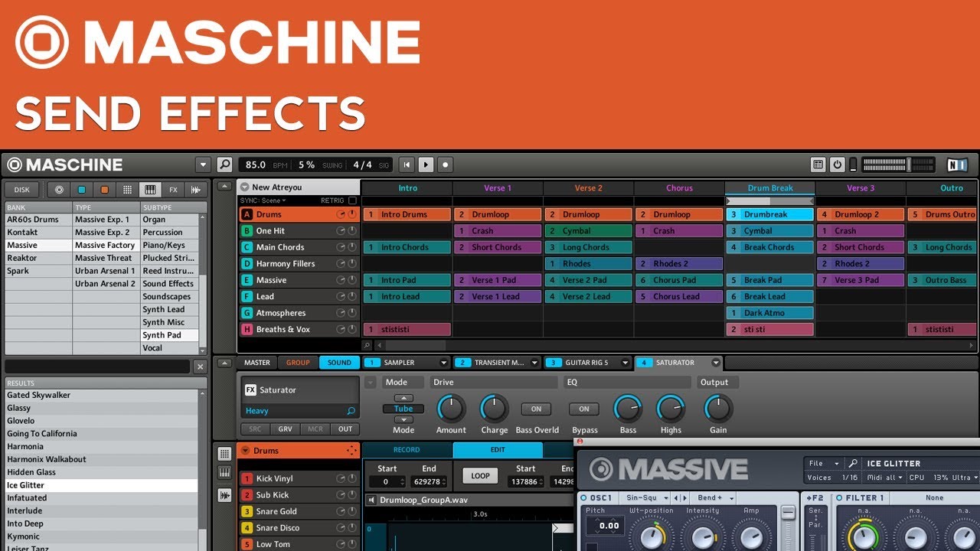Select group letter B for One Hit
Image resolution: width=980 pixels, height=551 pixels.
point(247,230)
